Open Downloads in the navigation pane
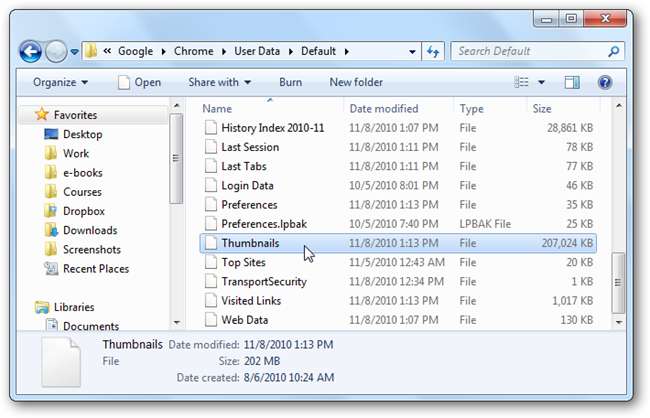Screen dimensions: 650x418 (x=90, y=230)
